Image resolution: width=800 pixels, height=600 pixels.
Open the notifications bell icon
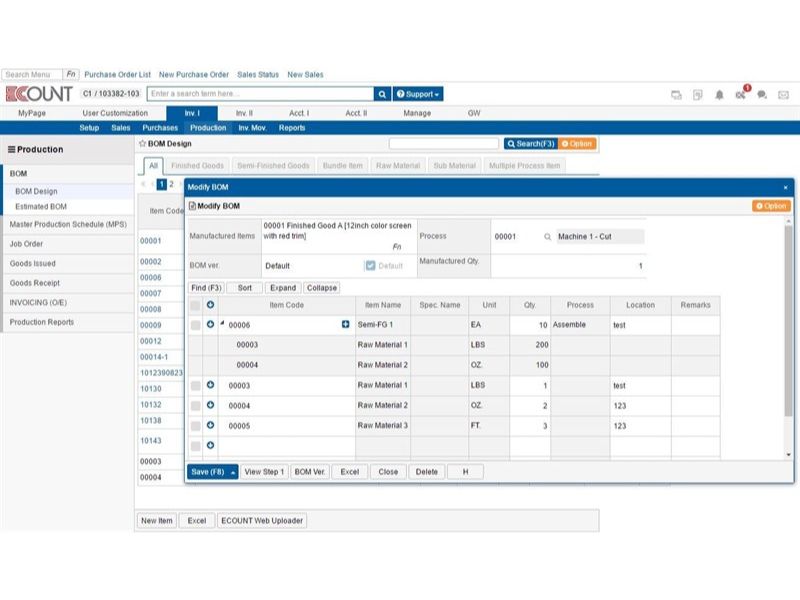(x=719, y=95)
